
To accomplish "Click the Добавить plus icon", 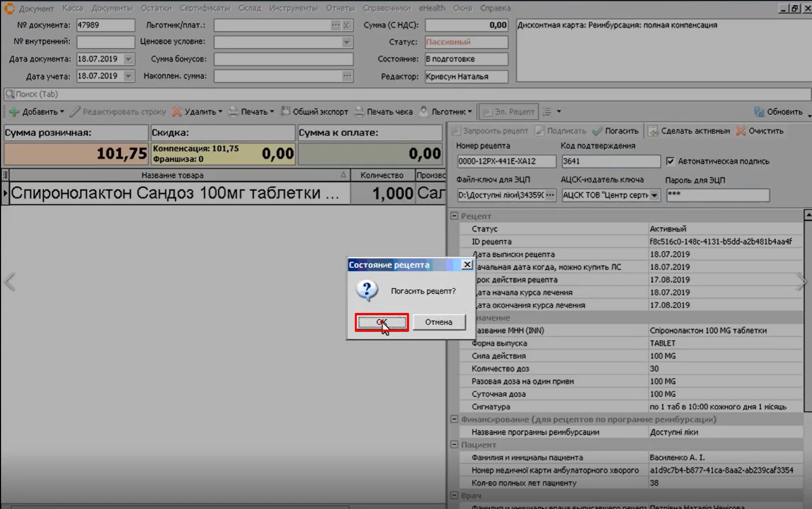I will 14,112.
